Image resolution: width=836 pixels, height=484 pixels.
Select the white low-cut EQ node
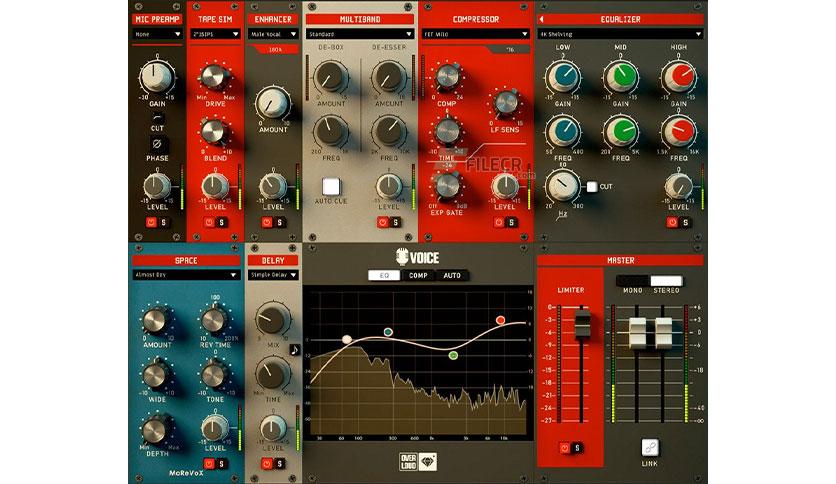(x=347, y=339)
